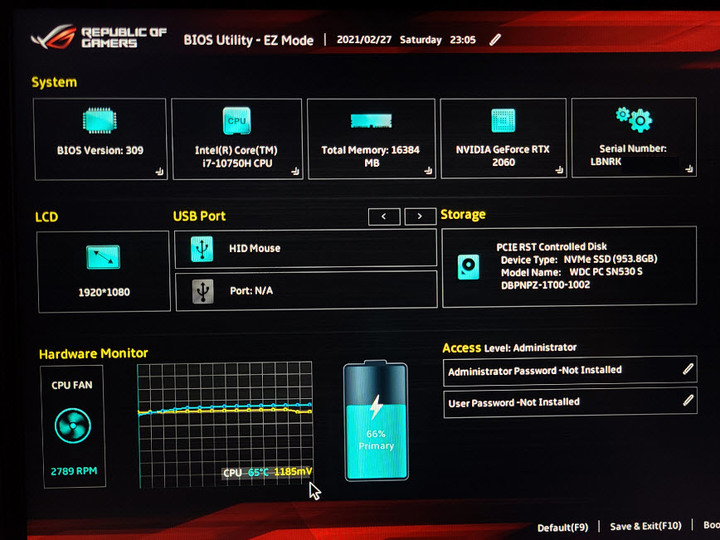The height and width of the screenshot is (540, 720).
Task: Click the date 2021/02/27
Action: pos(364,39)
